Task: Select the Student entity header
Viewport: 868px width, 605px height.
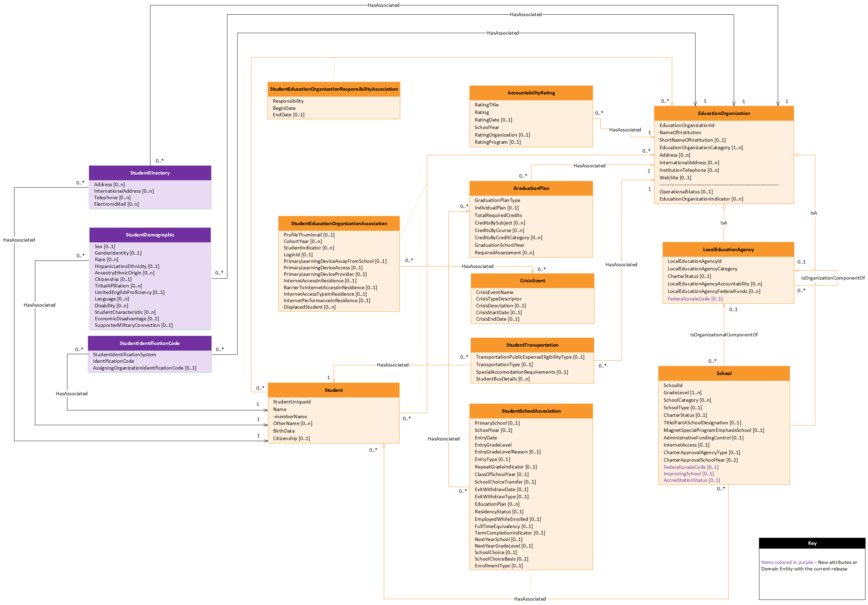Action: [x=333, y=390]
